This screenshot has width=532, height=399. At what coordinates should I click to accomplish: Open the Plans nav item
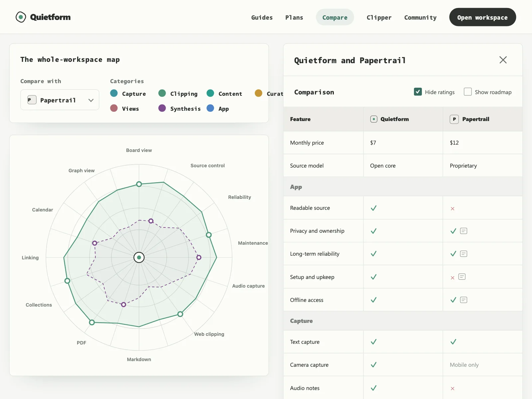[294, 17]
